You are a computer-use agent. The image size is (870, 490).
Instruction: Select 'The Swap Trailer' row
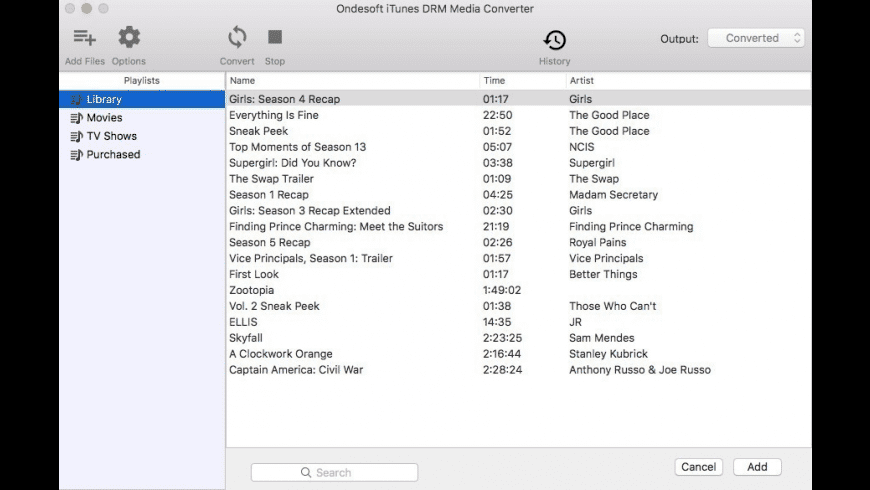(x=519, y=179)
